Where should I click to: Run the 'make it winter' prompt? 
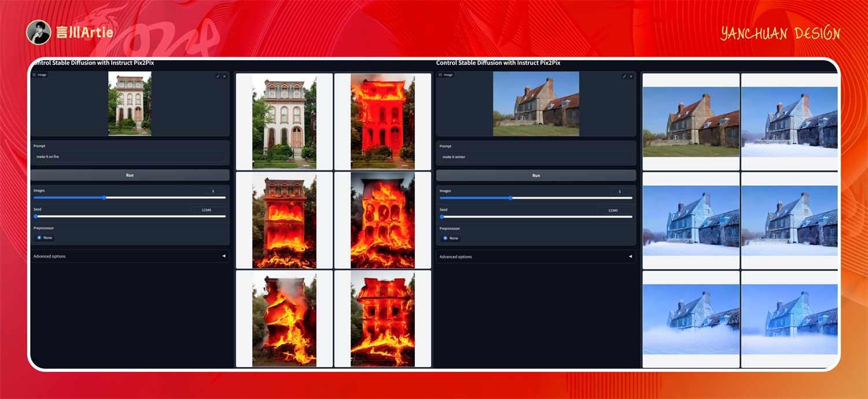point(536,175)
